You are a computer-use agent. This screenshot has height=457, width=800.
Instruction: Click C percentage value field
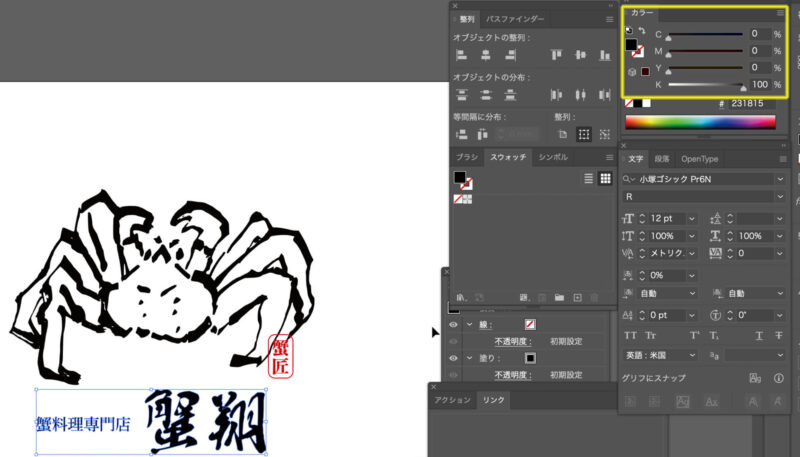(x=760, y=34)
